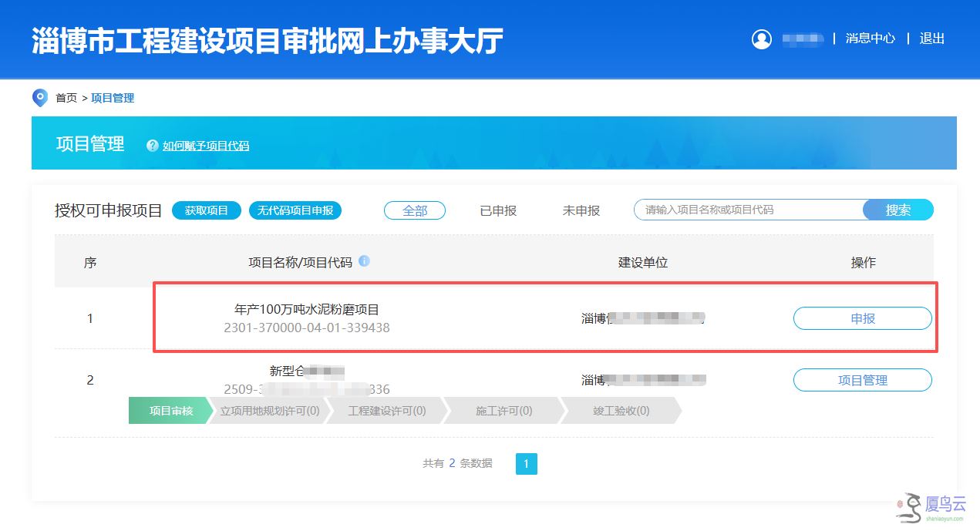Click the 无代码项目申报 button

pos(295,210)
